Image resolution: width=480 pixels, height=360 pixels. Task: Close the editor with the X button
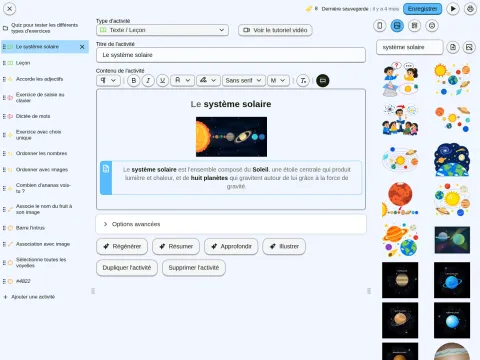(10, 9)
